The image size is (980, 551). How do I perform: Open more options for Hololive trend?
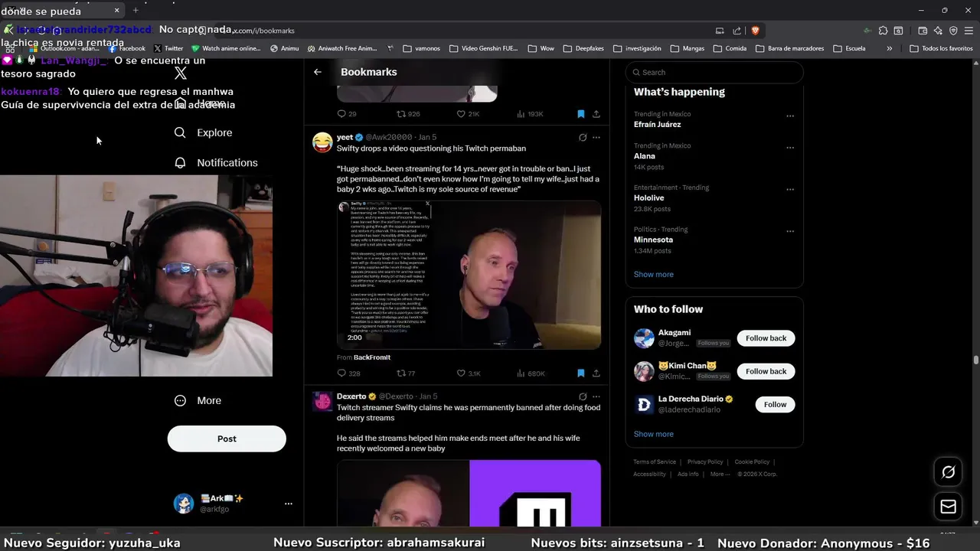click(790, 190)
